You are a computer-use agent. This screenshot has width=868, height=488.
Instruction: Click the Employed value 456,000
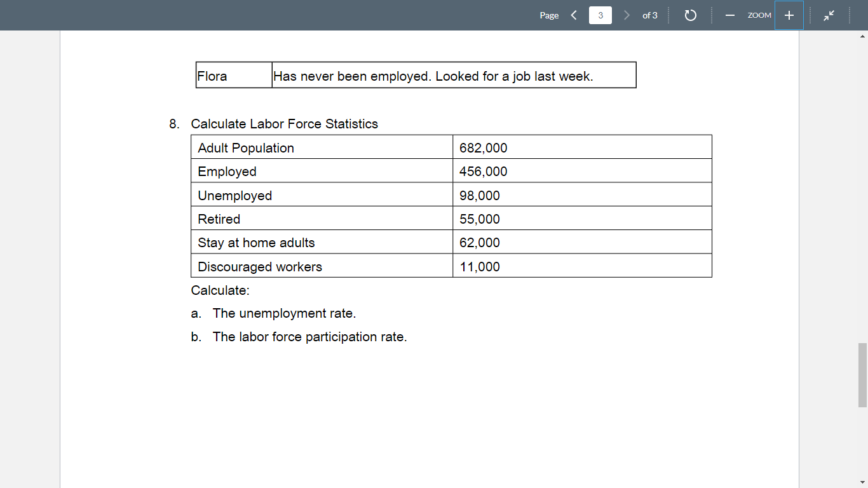tap(484, 171)
